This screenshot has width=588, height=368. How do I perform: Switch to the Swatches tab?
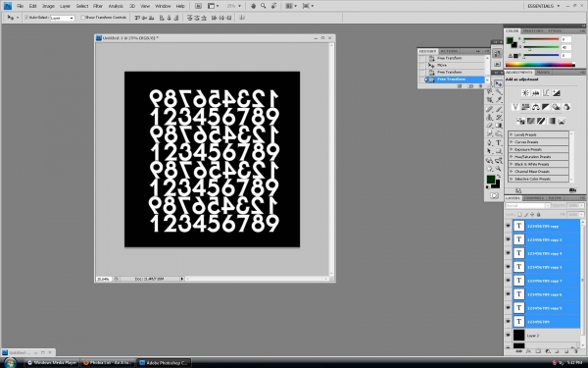click(x=533, y=30)
